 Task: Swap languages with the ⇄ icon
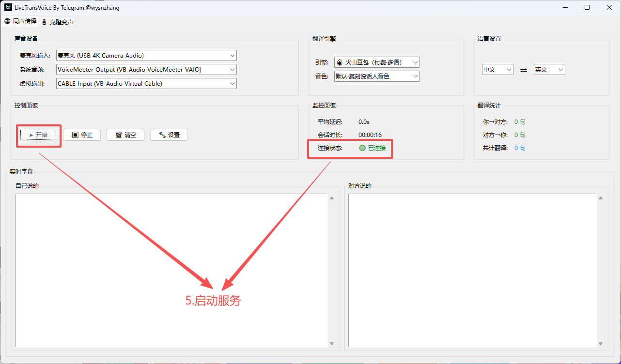tap(523, 70)
